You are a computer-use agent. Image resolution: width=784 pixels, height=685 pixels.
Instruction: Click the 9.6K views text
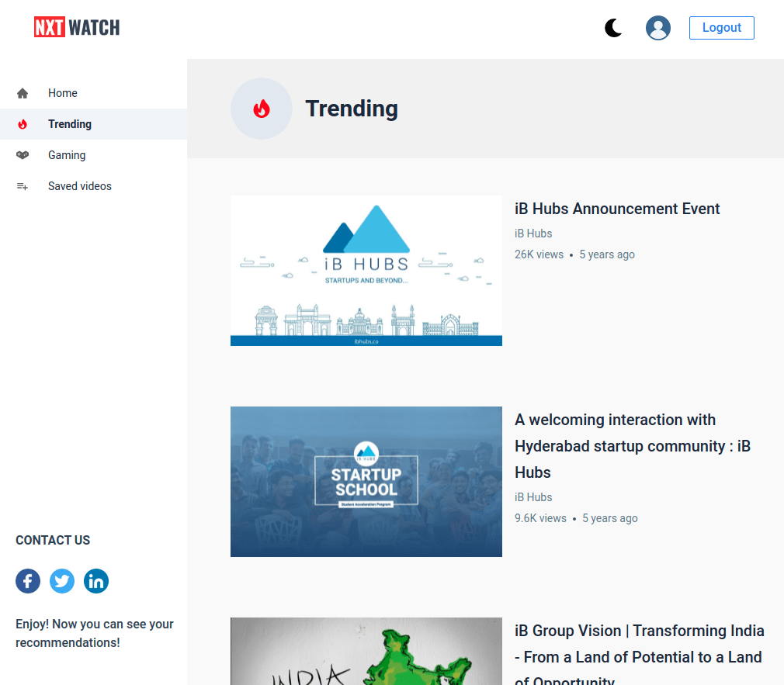[540, 518]
